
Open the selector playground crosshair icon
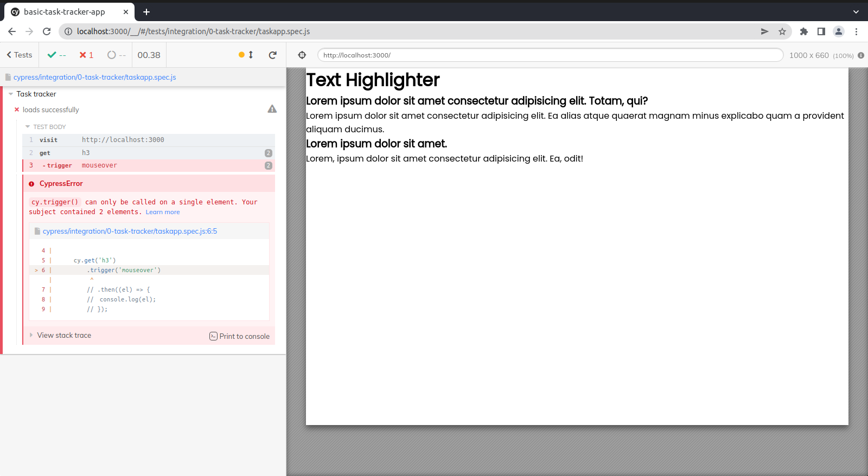302,55
